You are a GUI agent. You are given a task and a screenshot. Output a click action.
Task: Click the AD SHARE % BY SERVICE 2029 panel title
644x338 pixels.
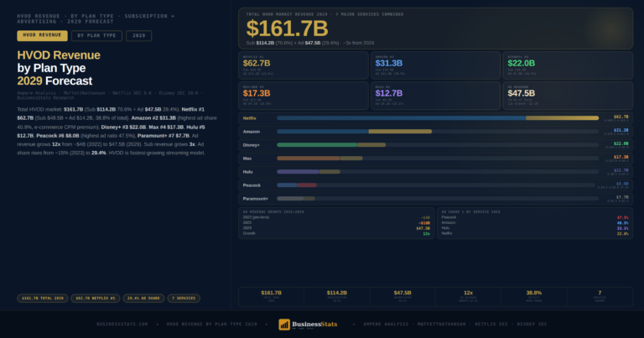point(471,212)
